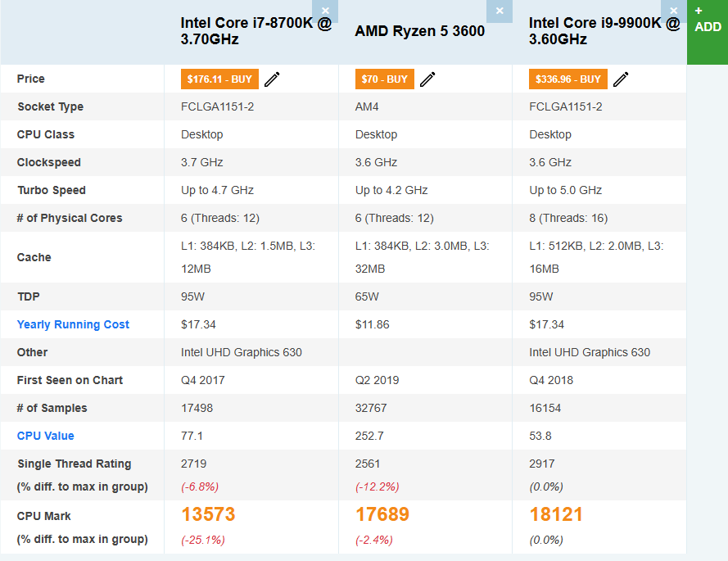Select the Intel Core i7-8700K @ 3.70GHz heading
Image resolution: width=728 pixels, height=561 pixels.
[x=255, y=31]
